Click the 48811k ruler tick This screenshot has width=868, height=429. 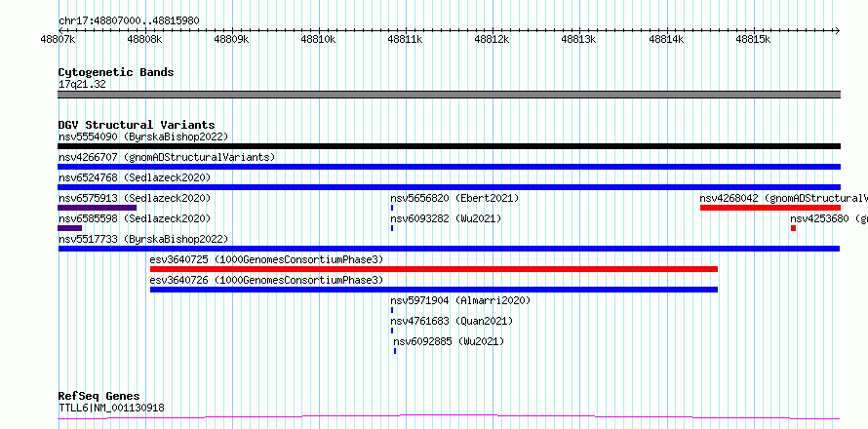click(x=406, y=39)
